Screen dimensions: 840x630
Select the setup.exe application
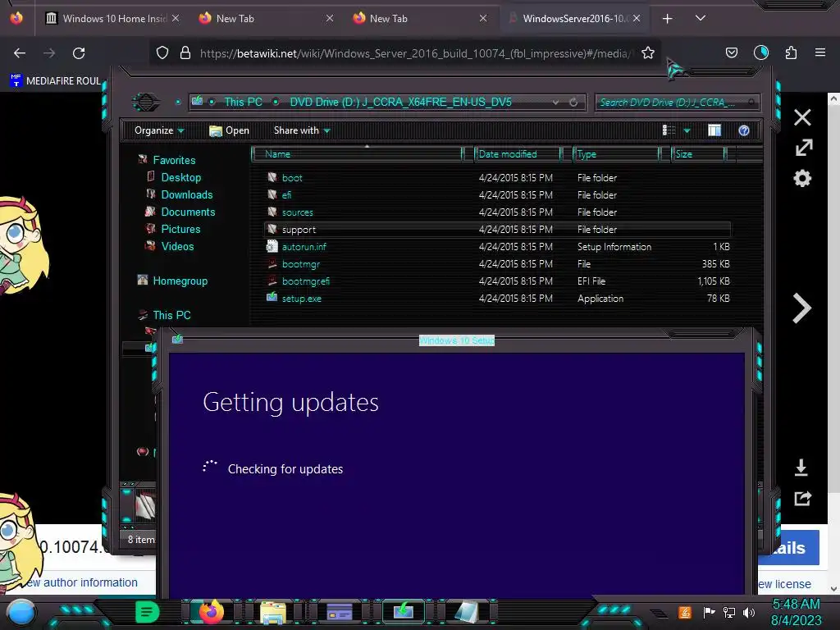(302, 299)
